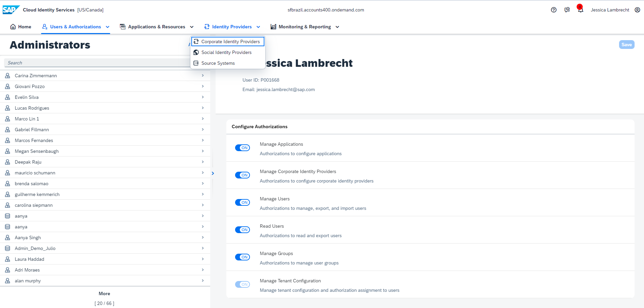Click the user icon beside Adri Moraes
The width and height of the screenshot is (644, 308).
pyautogui.click(x=7, y=270)
